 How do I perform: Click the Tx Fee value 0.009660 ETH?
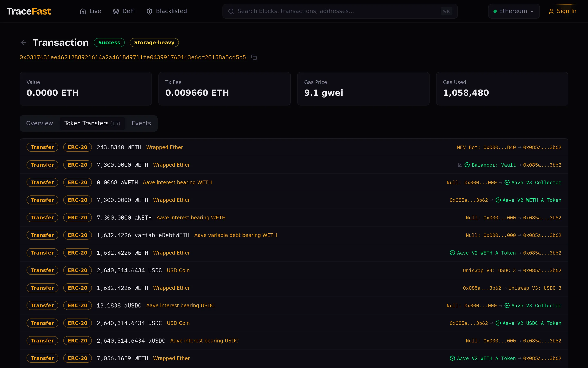pos(197,93)
